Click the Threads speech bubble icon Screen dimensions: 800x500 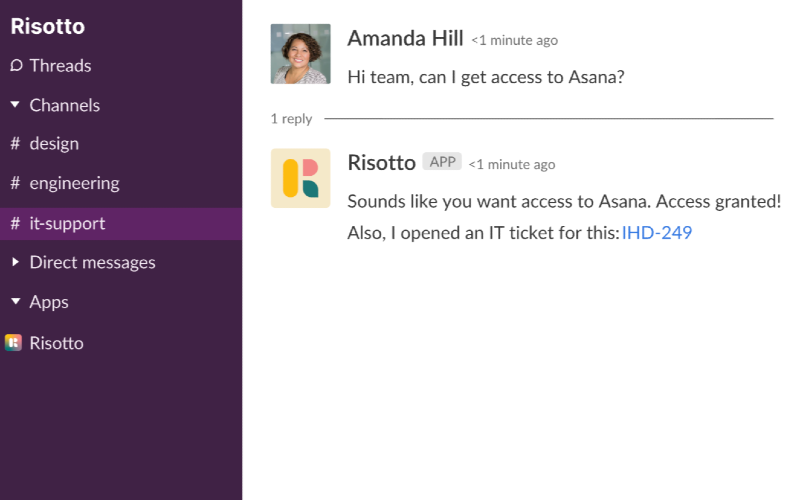(x=16, y=66)
